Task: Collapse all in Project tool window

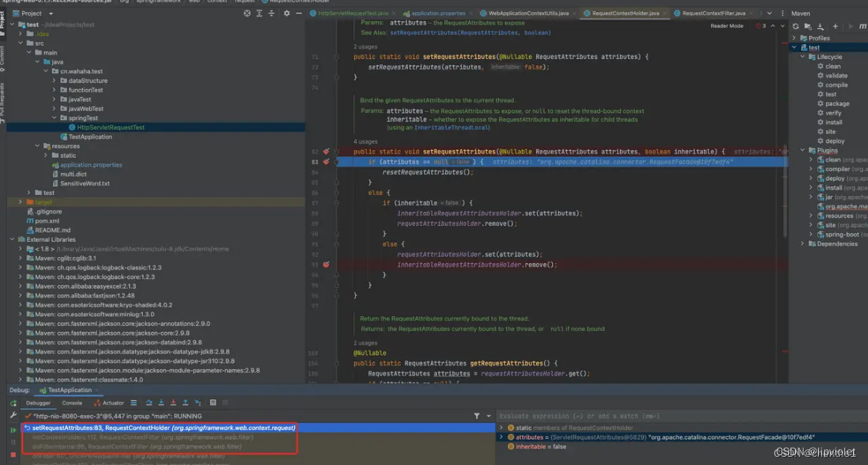Action: coord(271,13)
